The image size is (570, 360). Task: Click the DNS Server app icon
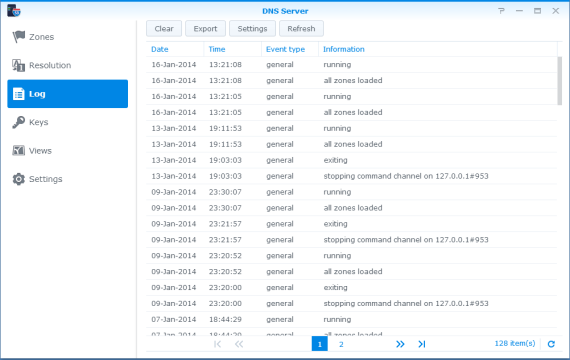(x=14, y=11)
